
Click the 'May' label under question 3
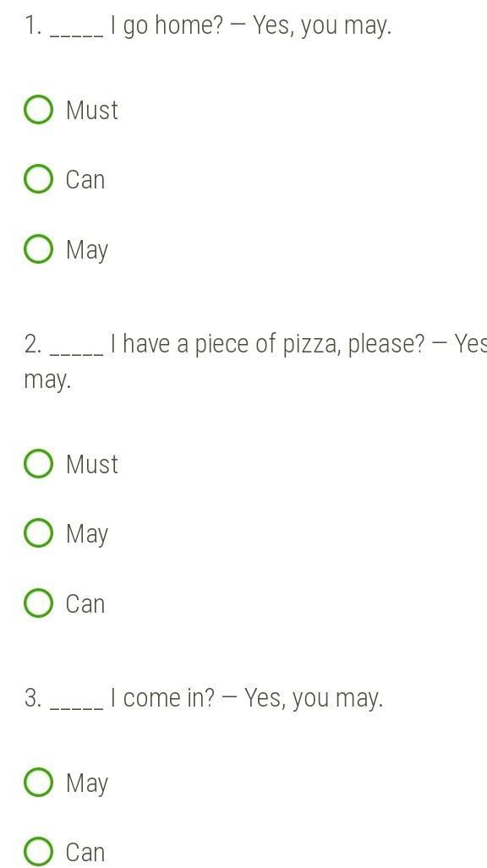point(87,784)
